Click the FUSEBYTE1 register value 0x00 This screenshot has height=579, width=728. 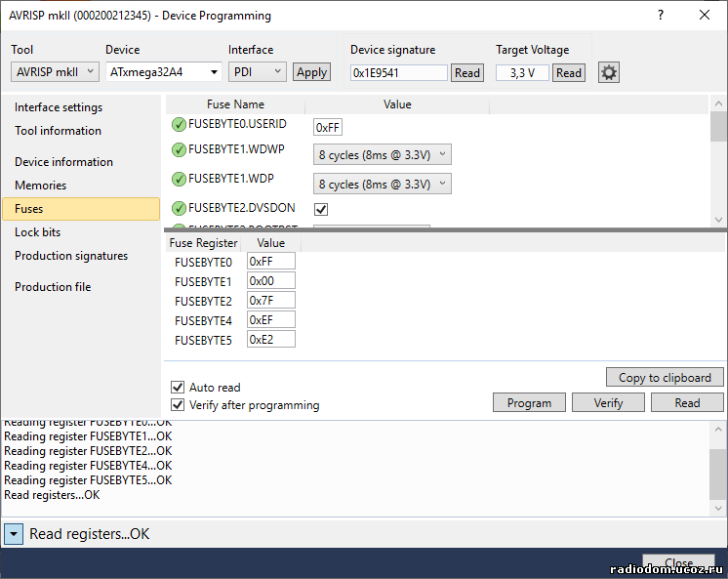pos(270,280)
